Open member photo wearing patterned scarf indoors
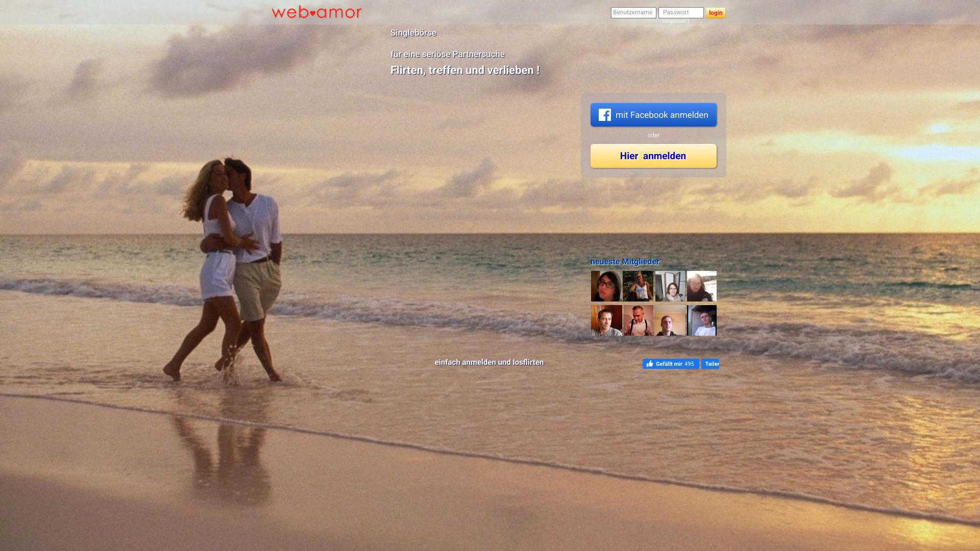 (670, 286)
